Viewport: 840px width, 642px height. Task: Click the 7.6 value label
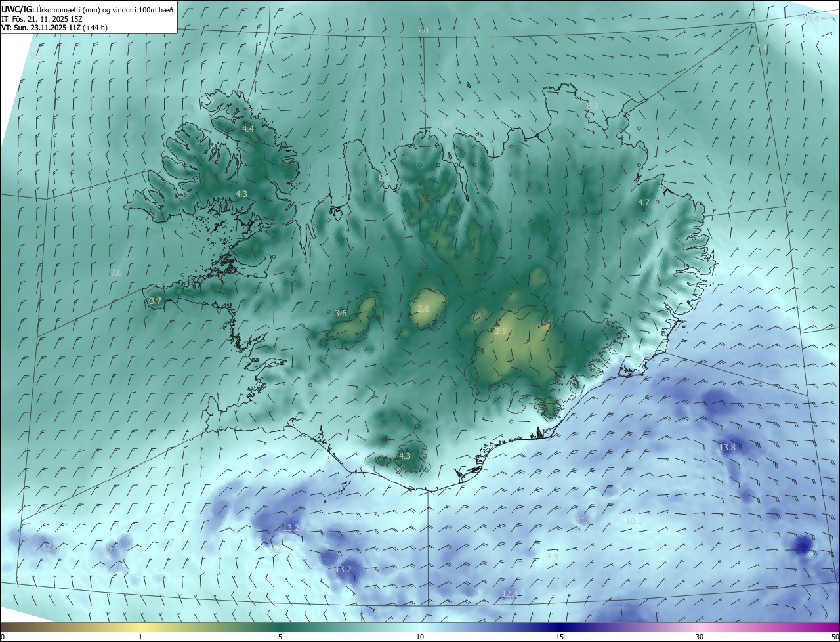(x=116, y=272)
